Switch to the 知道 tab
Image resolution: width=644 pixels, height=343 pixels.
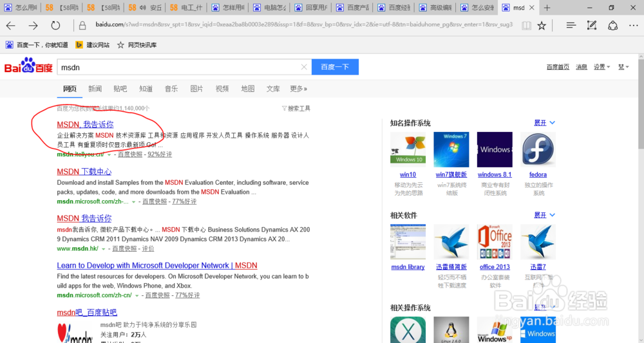click(x=146, y=89)
